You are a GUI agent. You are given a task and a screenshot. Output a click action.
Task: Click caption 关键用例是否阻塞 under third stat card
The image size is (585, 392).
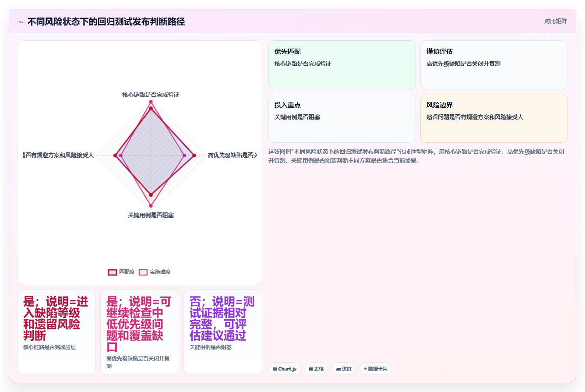pos(211,347)
